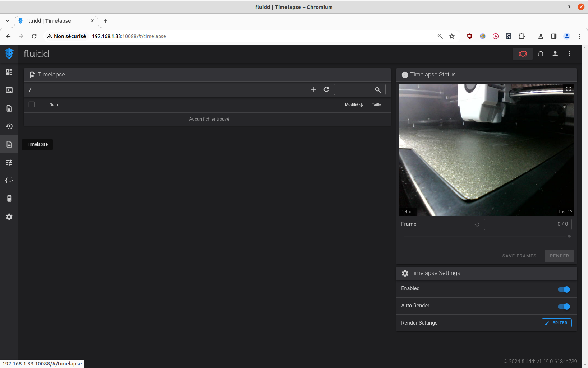Click the fluidd logo icon
Image resolution: width=588 pixels, height=368 pixels.
coord(9,54)
